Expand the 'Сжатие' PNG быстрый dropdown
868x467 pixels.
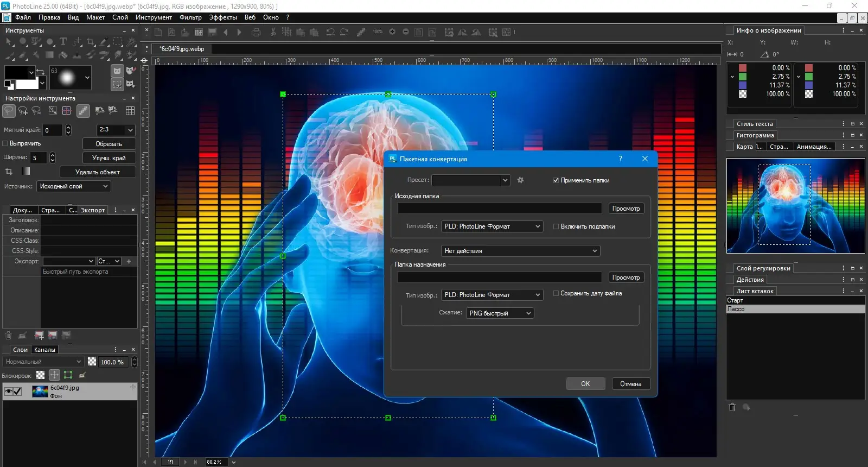pyautogui.click(x=500, y=313)
